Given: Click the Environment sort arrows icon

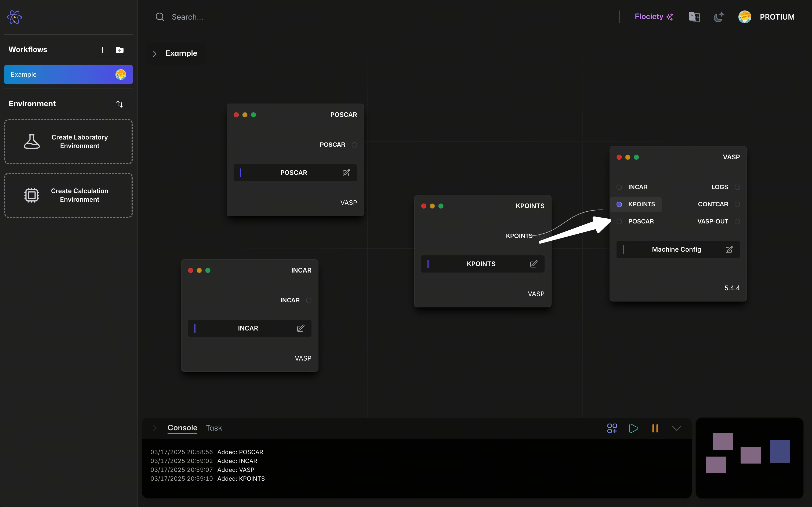Looking at the screenshot, I should (x=120, y=104).
